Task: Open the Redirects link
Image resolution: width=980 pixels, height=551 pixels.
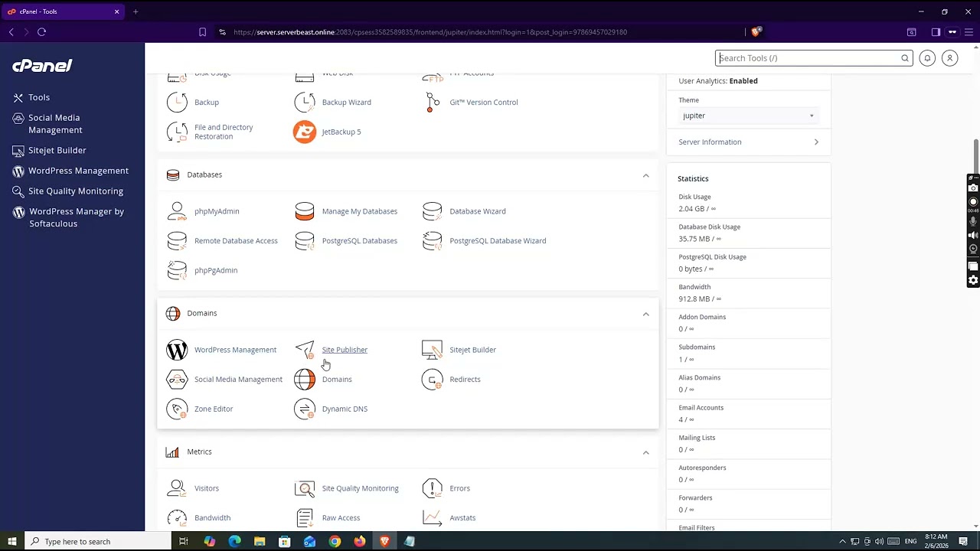Action: point(465,380)
